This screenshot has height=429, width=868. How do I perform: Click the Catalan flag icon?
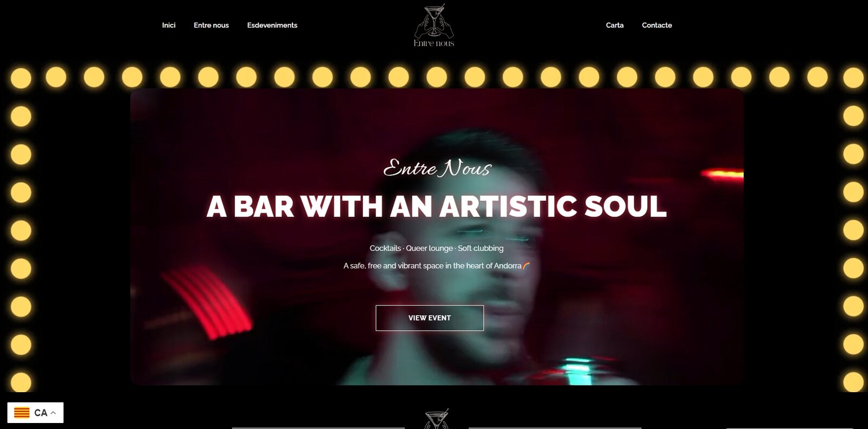(22, 413)
